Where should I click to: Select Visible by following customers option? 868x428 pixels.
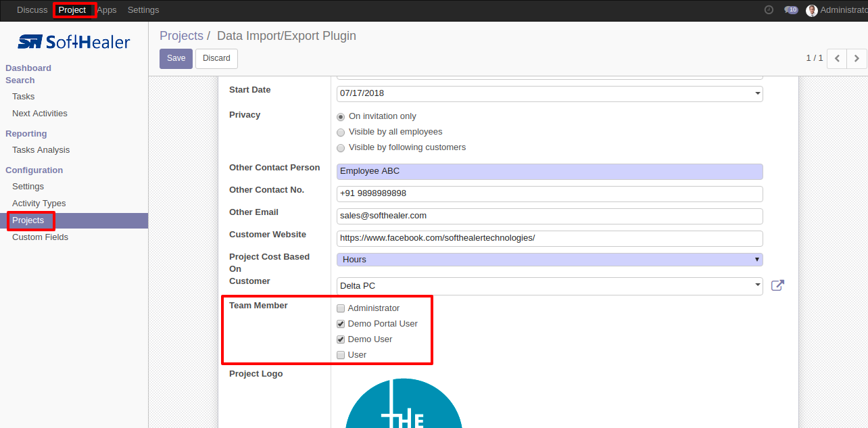pyautogui.click(x=341, y=147)
